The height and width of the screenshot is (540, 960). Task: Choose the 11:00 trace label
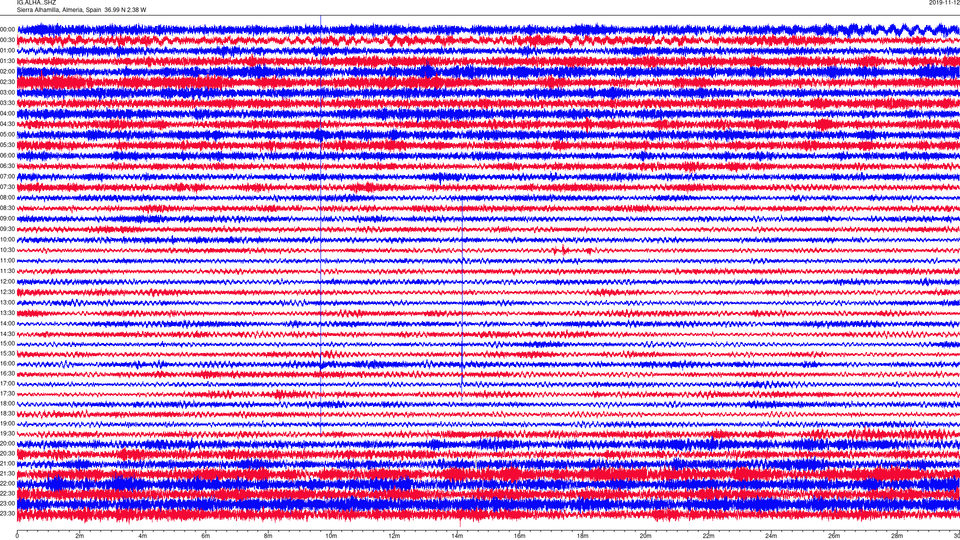[x=8, y=260]
